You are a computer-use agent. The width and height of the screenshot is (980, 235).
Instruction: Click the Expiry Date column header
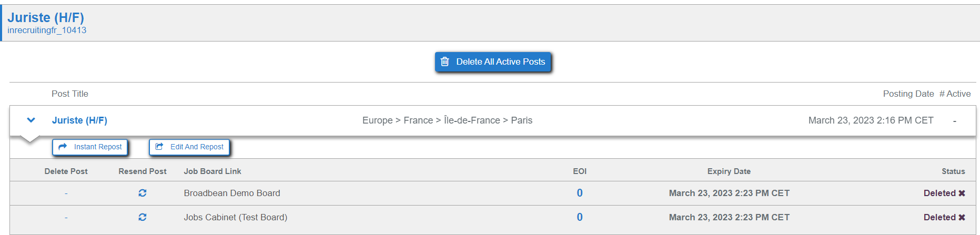coord(729,171)
